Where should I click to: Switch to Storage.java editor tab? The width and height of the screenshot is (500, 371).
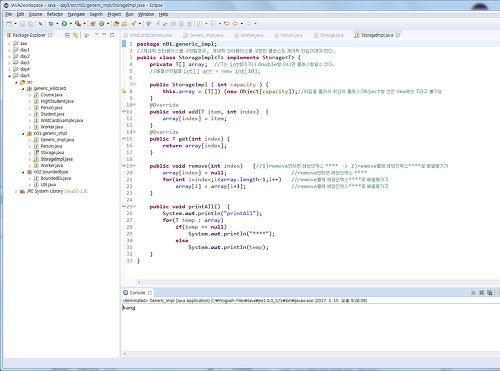pyautogui.click(x=329, y=35)
